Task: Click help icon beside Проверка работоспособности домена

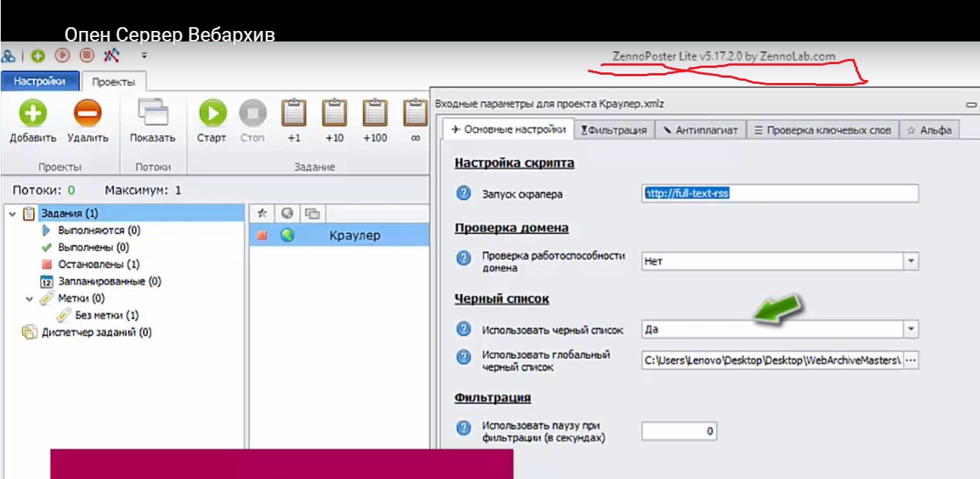Action: point(463,259)
